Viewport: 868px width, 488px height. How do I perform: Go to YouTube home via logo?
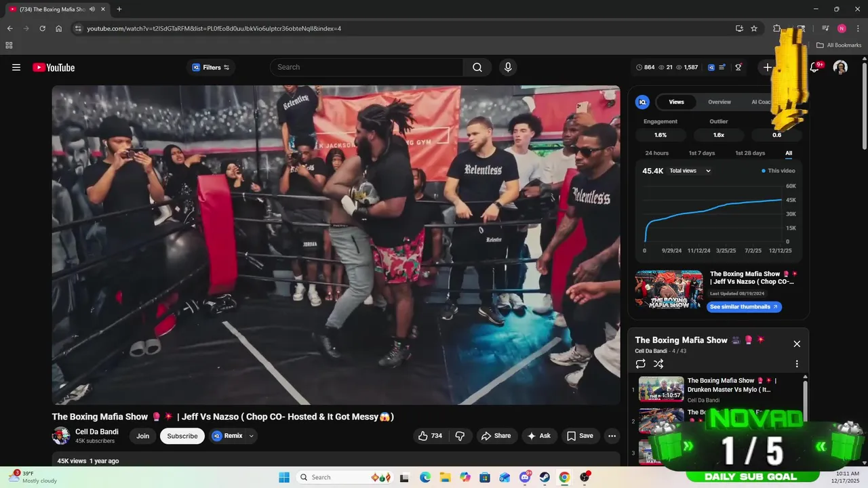pyautogui.click(x=54, y=67)
